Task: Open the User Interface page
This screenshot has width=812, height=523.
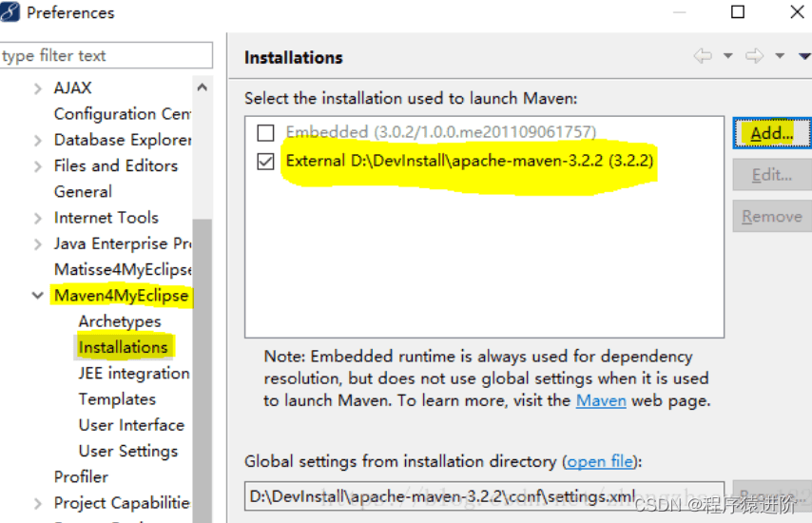Action: coord(131,425)
